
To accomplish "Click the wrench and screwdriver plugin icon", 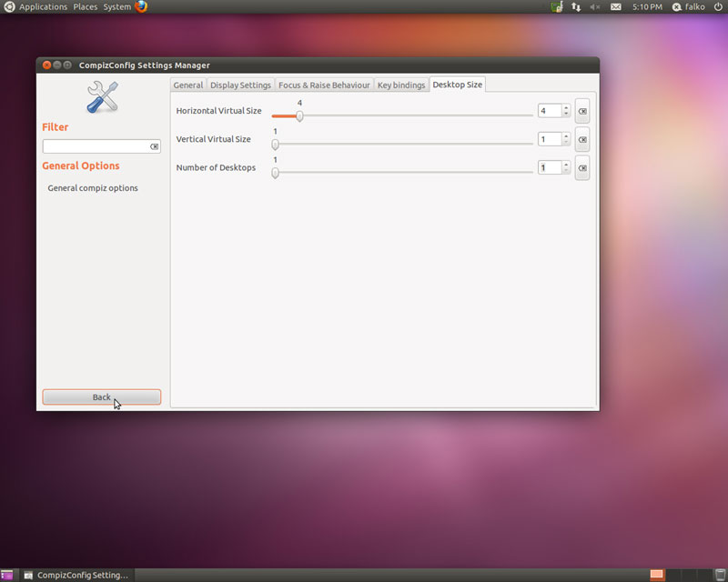I will point(103,97).
